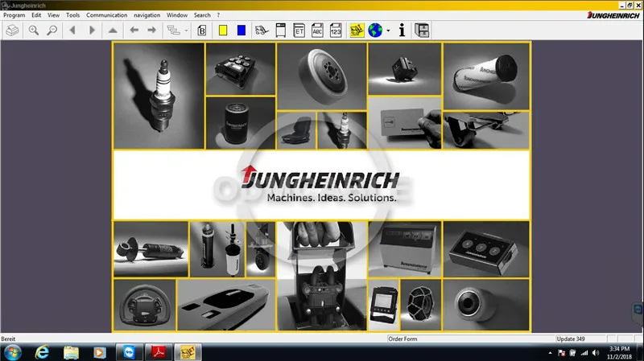Click the floppy disk drawer icon
The image size is (644, 361).
422,31
